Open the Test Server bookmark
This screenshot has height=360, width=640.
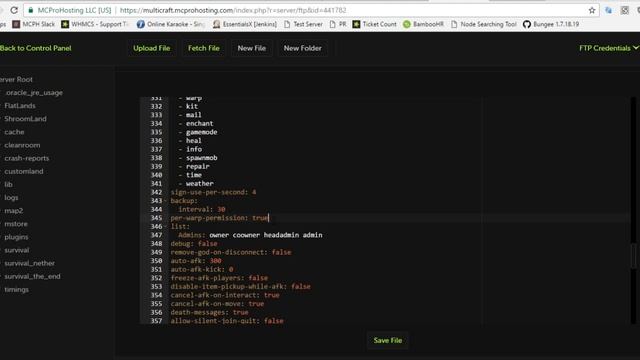tap(303, 24)
